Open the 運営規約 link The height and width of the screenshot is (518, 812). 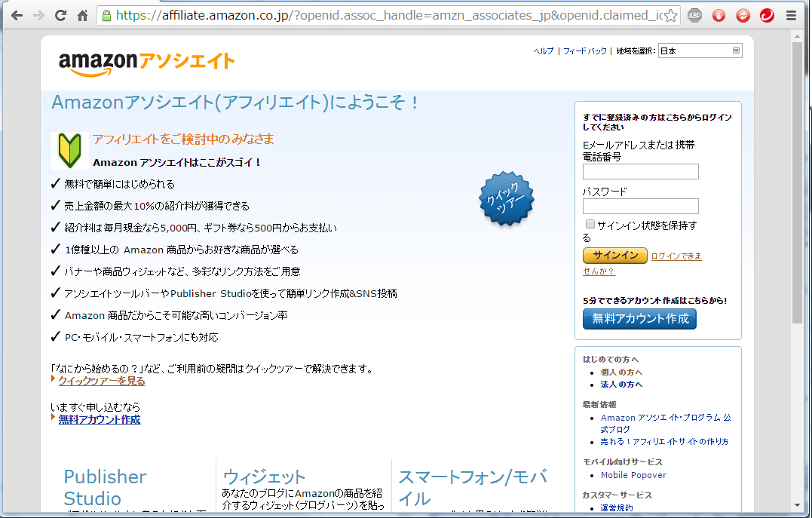coord(617,507)
